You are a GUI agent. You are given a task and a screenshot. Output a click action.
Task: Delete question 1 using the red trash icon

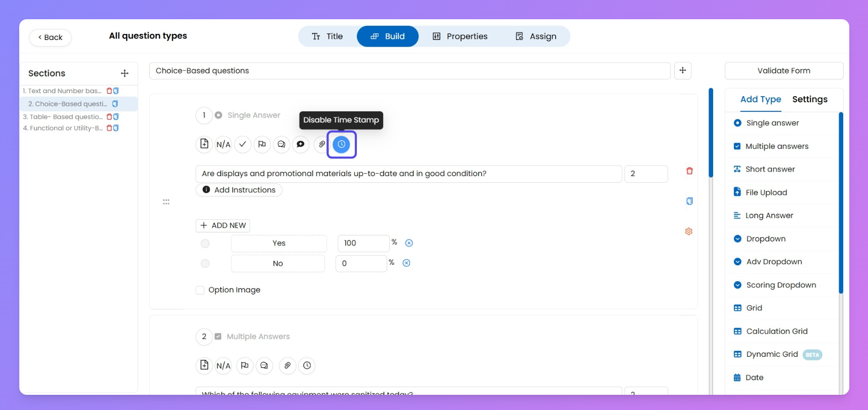[x=689, y=171]
